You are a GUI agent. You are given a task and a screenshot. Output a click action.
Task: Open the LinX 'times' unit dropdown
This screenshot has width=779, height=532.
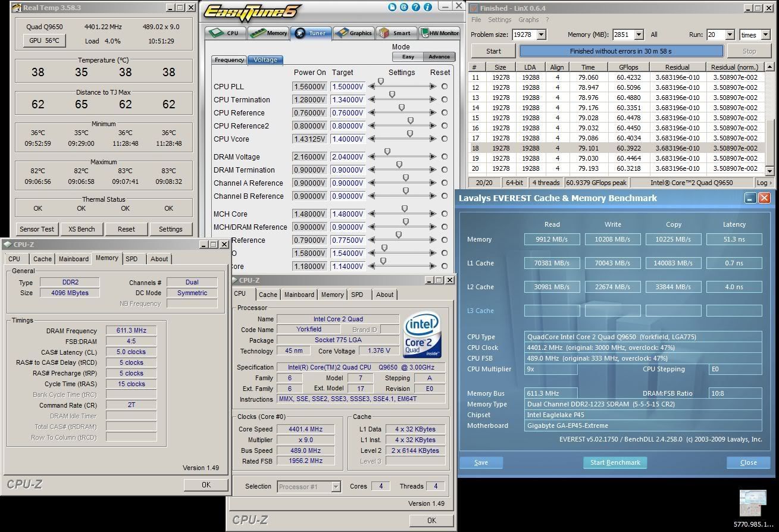point(767,35)
